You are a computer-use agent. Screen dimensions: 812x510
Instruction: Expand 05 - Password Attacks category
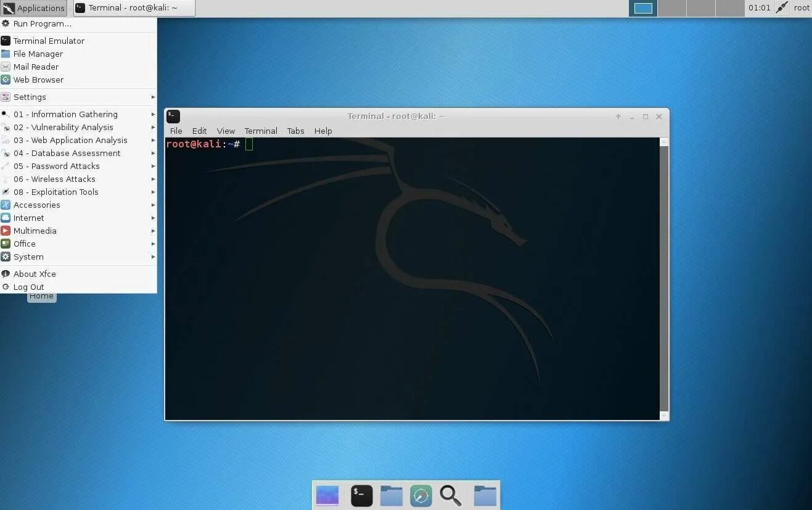[78, 166]
